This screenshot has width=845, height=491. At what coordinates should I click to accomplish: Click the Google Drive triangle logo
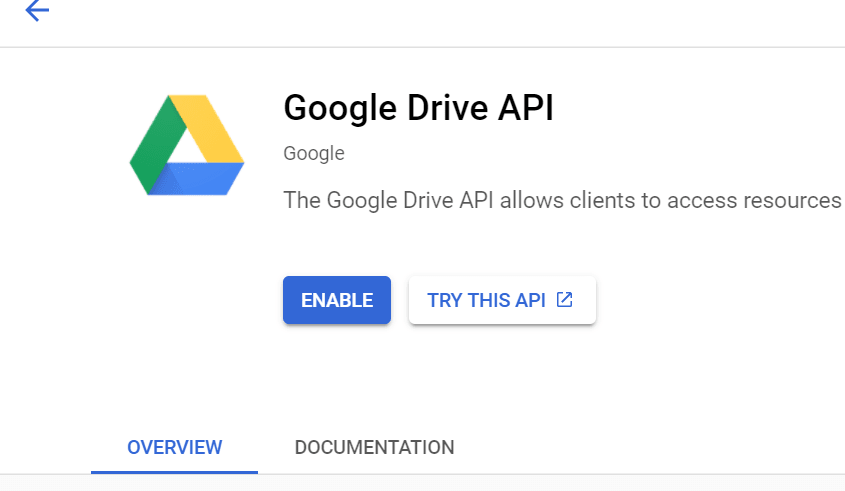pyautogui.click(x=187, y=145)
